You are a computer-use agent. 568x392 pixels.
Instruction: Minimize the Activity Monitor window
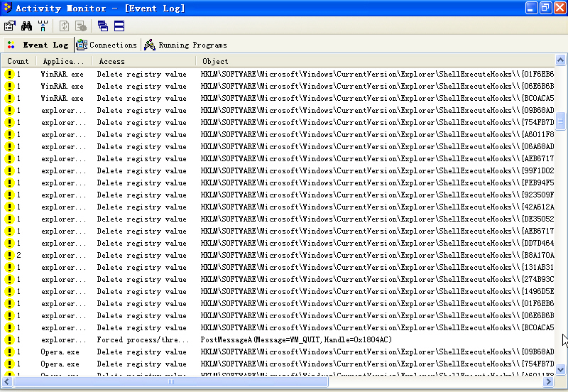tap(531, 8)
